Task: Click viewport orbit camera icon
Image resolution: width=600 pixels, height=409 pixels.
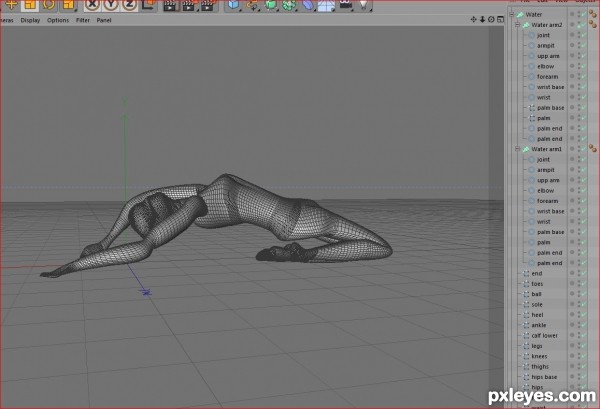Action: [x=491, y=19]
